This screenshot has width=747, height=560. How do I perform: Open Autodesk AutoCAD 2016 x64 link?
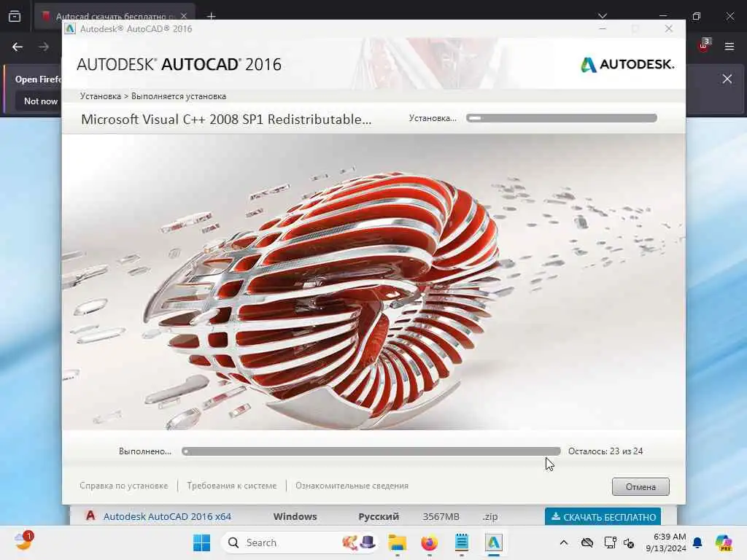[167, 517]
